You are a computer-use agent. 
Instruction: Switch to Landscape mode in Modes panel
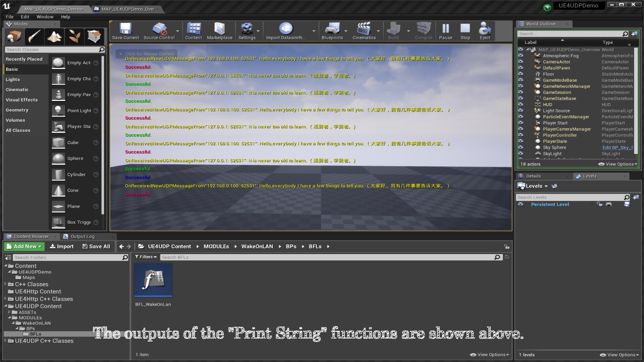(x=54, y=37)
